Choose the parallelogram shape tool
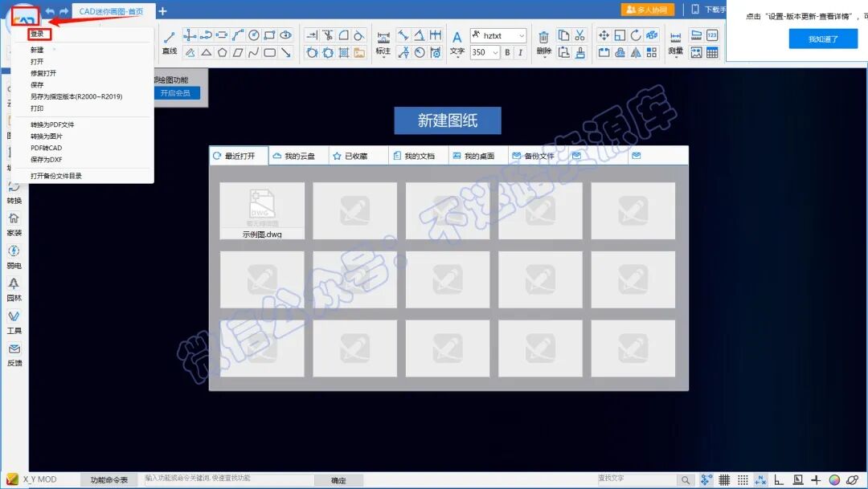The width and height of the screenshot is (868, 489). [x=238, y=52]
